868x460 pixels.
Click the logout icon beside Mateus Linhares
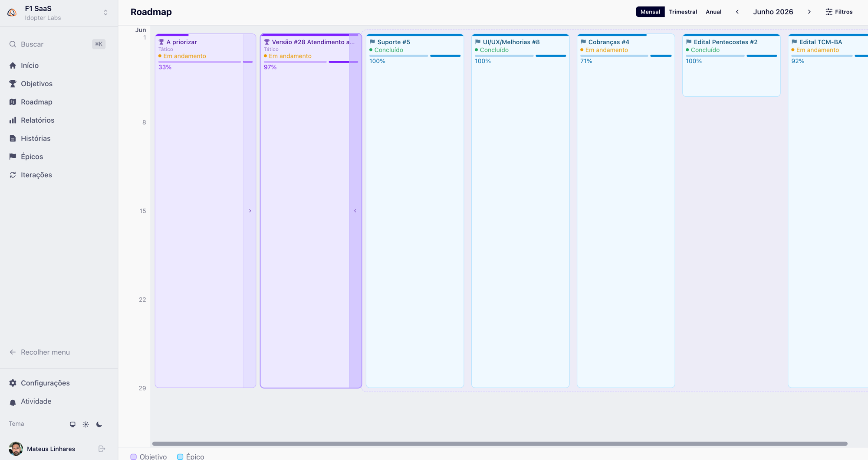pyautogui.click(x=102, y=449)
